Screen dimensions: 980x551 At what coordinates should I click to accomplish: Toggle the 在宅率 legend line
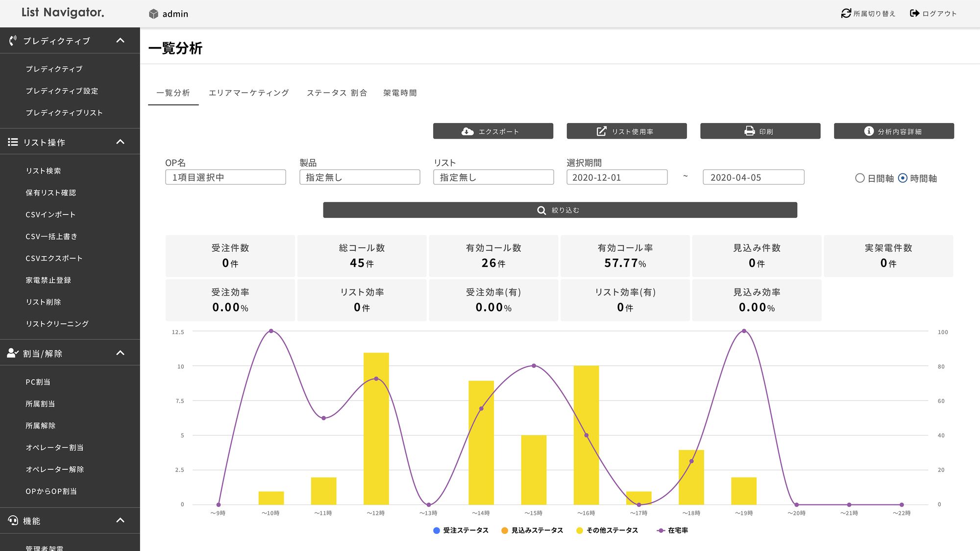tap(672, 530)
